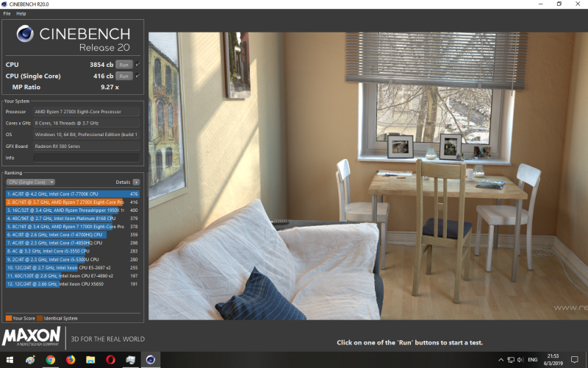This screenshot has width=588, height=368.
Task: Open the Windows Start menu
Action: 10,360
